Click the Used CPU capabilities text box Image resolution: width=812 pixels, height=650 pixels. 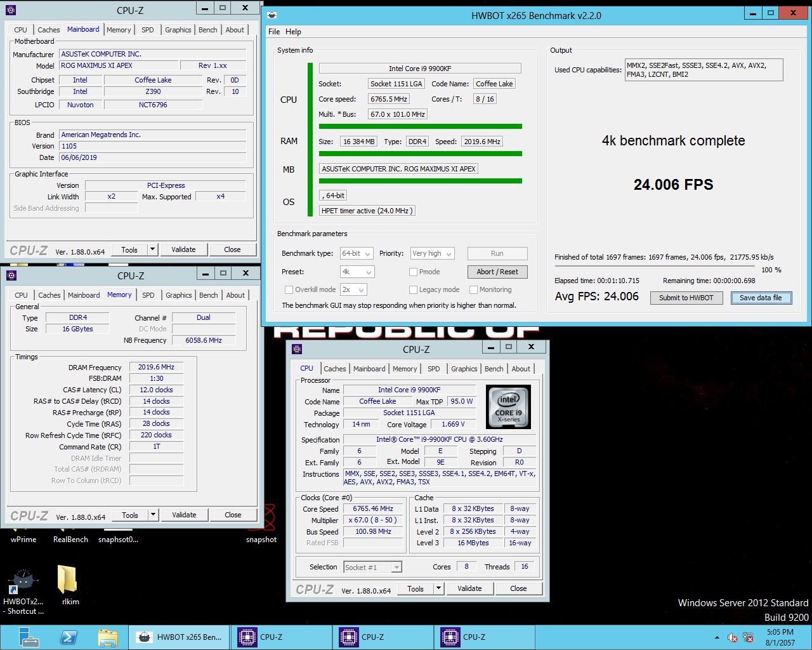704,70
